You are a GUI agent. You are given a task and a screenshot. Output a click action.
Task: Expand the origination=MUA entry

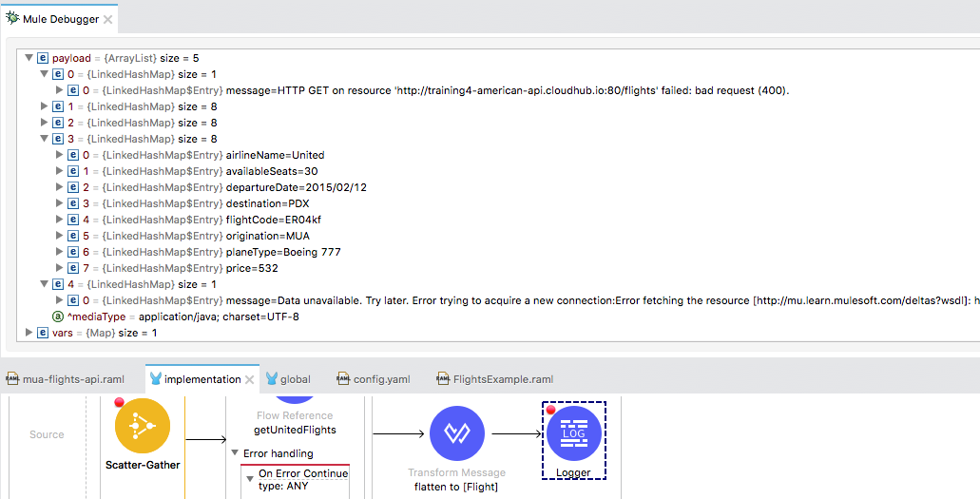[60, 236]
